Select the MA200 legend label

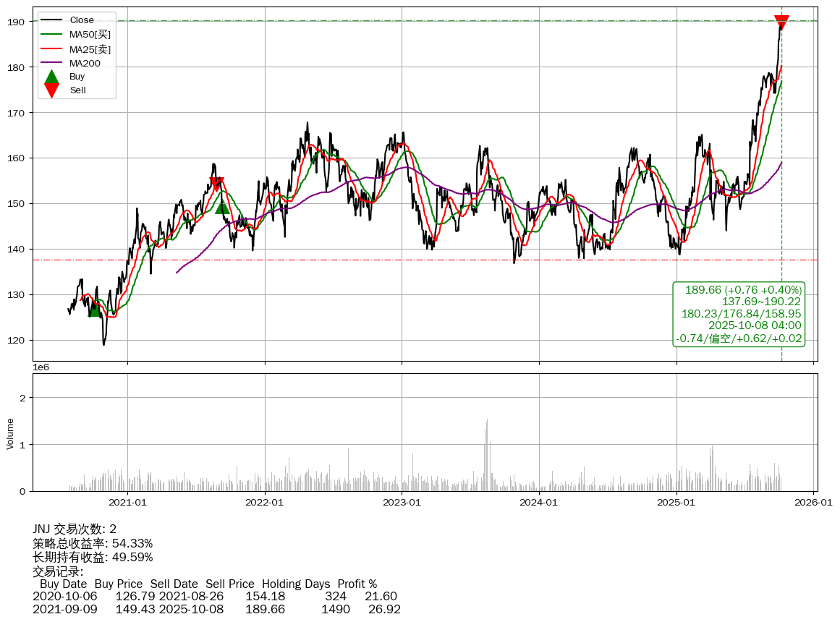coord(85,63)
